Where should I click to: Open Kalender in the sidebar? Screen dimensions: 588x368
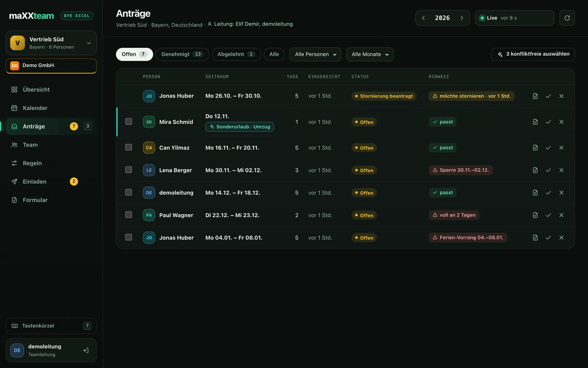51,108
